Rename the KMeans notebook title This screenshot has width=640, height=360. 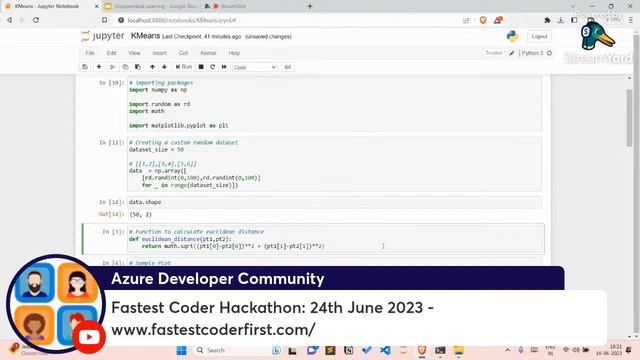click(x=145, y=36)
